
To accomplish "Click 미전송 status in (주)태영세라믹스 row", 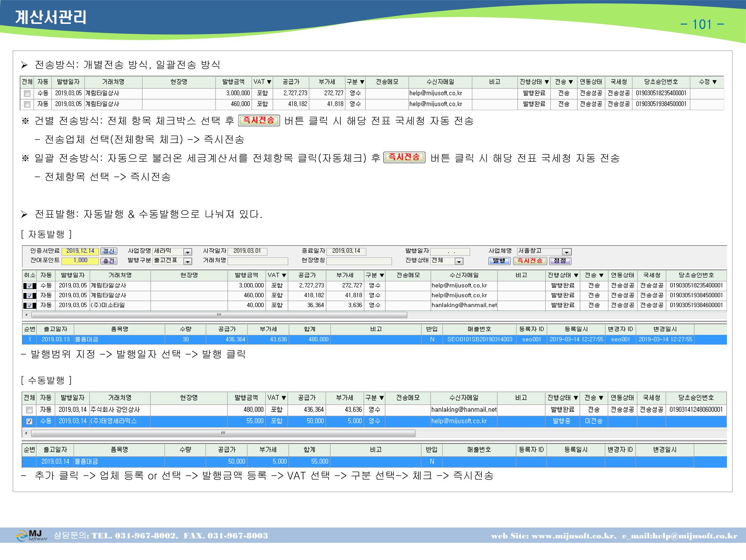I will (593, 421).
